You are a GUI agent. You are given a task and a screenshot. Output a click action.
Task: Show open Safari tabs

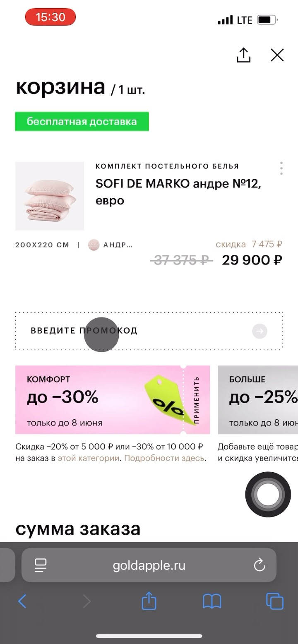tap(275, 601)
